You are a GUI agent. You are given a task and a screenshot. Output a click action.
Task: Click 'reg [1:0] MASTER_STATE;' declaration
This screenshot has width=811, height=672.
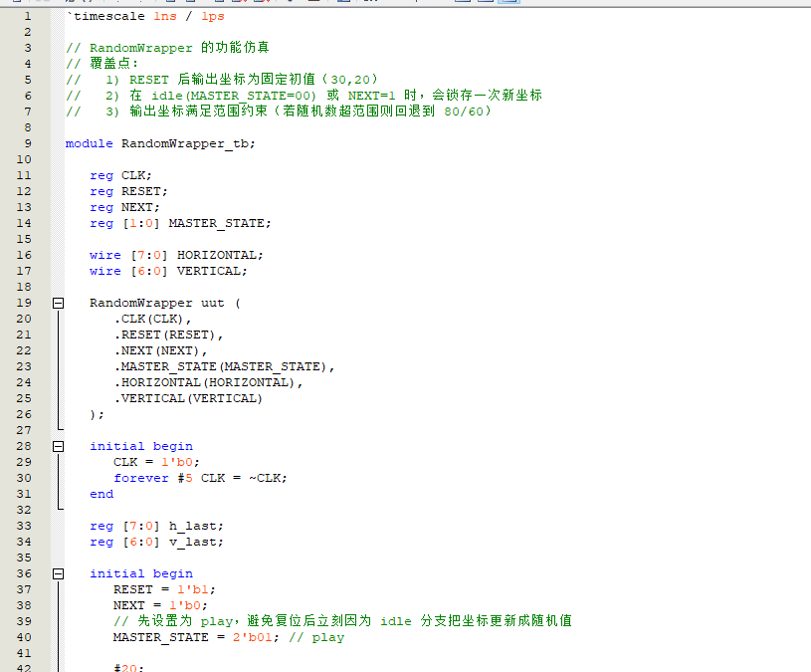[180, 223]
